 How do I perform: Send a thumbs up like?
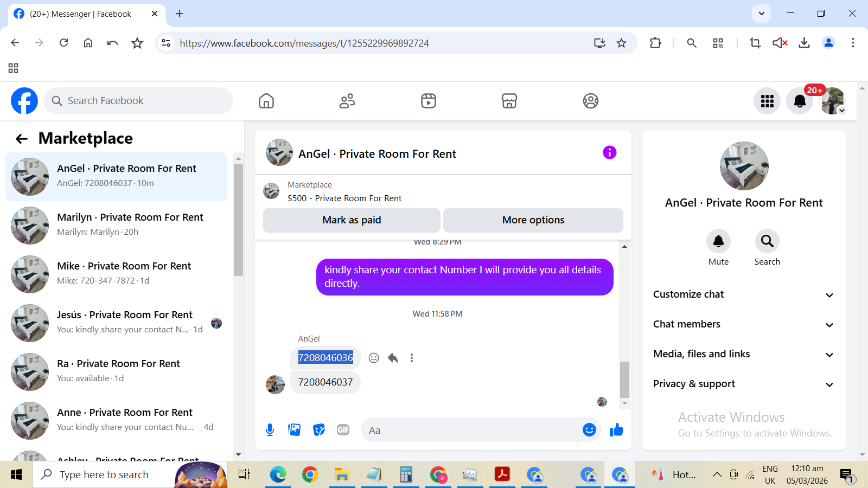click(x=616, y=430)
